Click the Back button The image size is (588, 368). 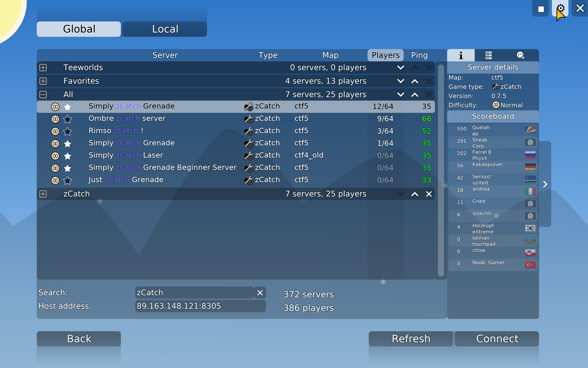tap(79, 339)
